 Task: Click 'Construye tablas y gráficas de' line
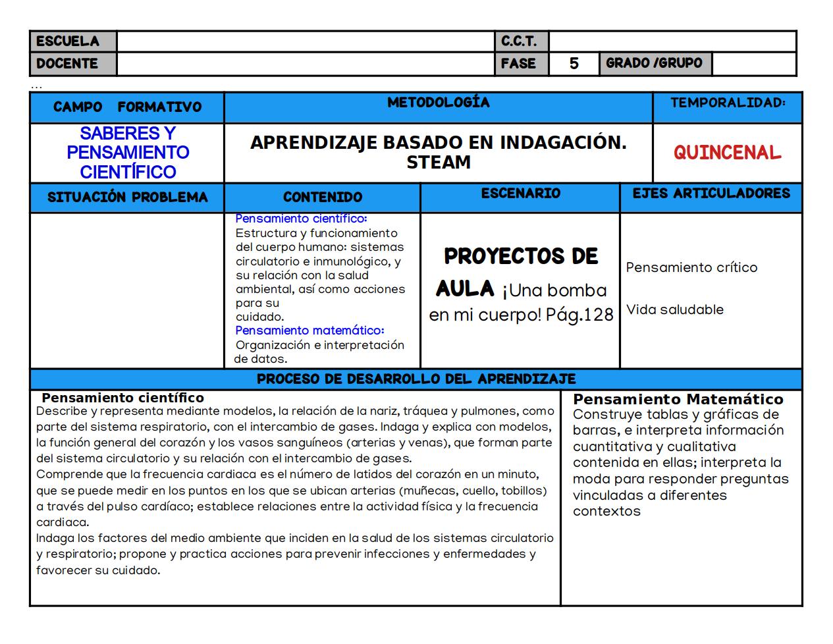[x=676, y=415]
